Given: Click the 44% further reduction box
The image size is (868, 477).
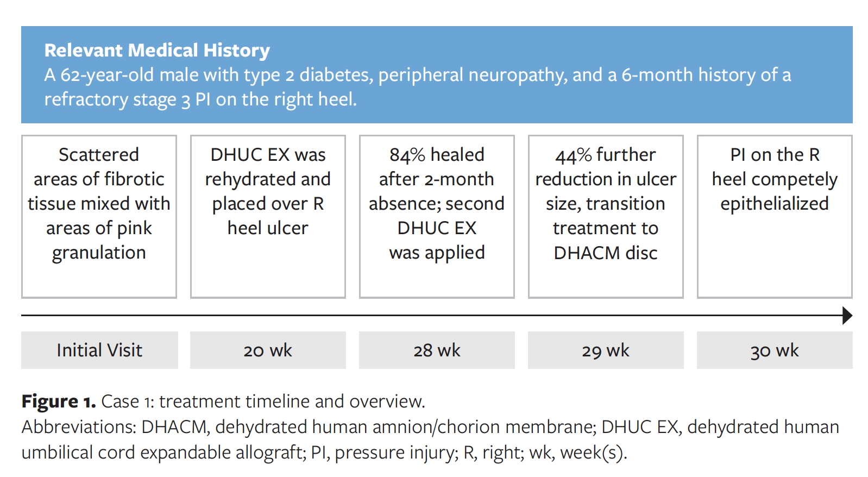Looking at the screenshot, I should (606, 216).
